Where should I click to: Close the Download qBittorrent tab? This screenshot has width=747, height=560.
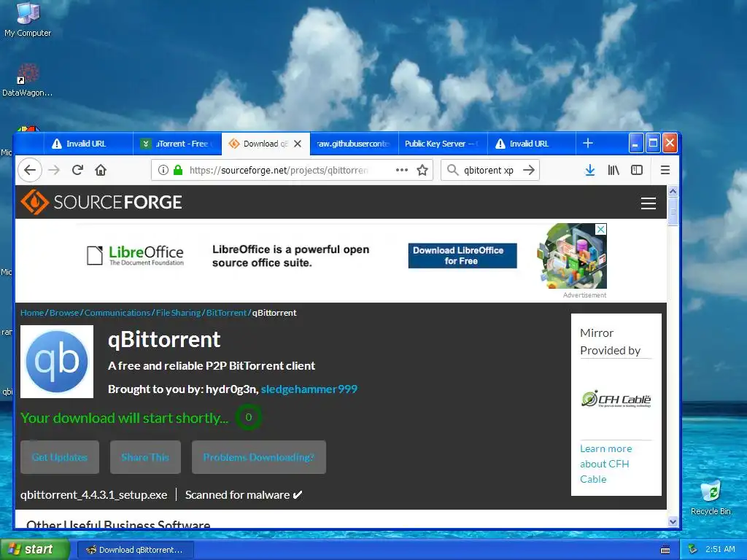[x=298, y=144]
